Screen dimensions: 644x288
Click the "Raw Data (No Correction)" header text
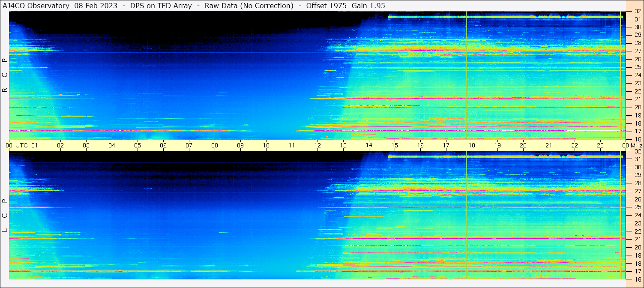tap(249, 6)
